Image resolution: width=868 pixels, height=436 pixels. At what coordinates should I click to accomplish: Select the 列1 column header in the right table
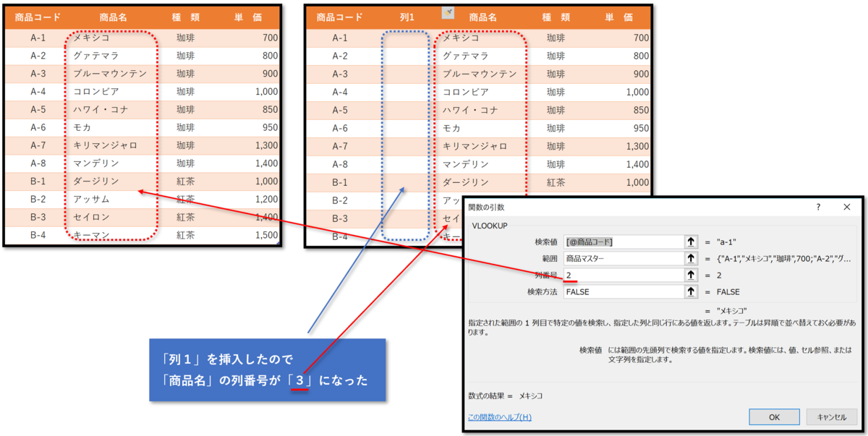[407, 16]
